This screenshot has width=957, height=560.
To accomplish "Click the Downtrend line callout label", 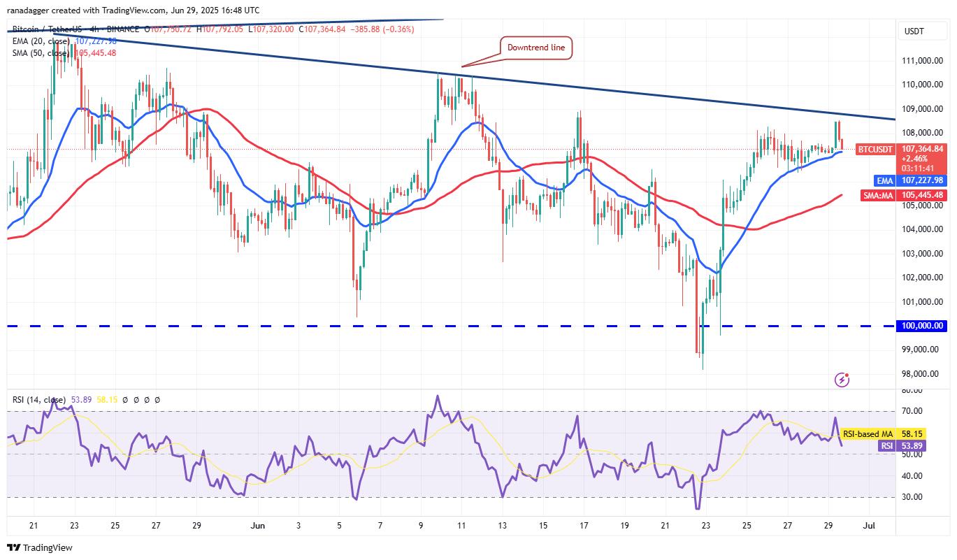I will tap(536, 48).
